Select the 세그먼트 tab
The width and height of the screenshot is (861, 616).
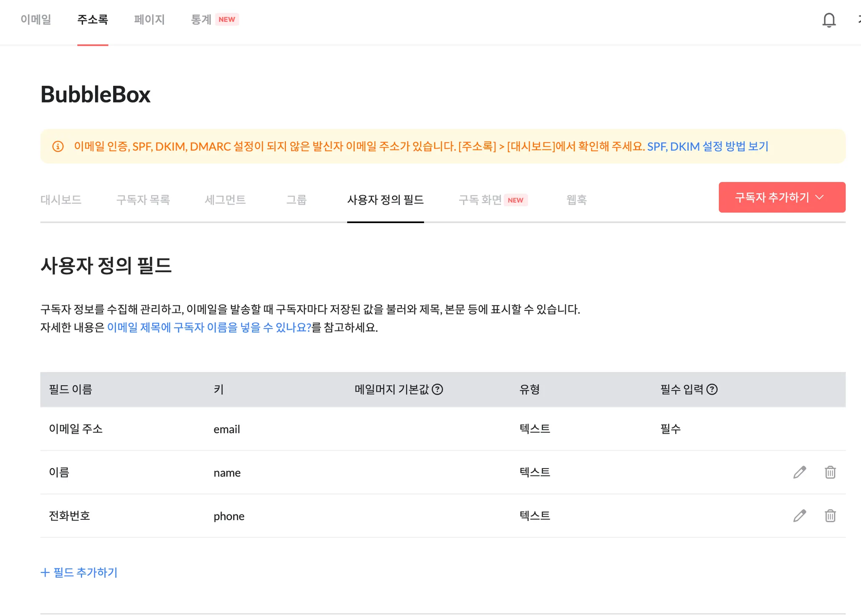(x=225, y=200)
